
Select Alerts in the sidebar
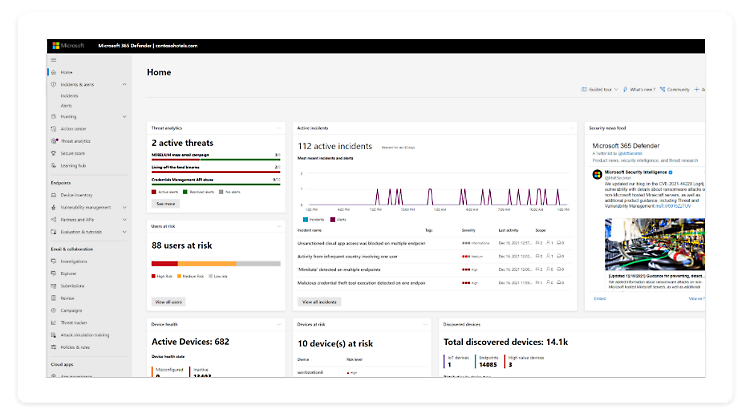click(x=67, y=104)
